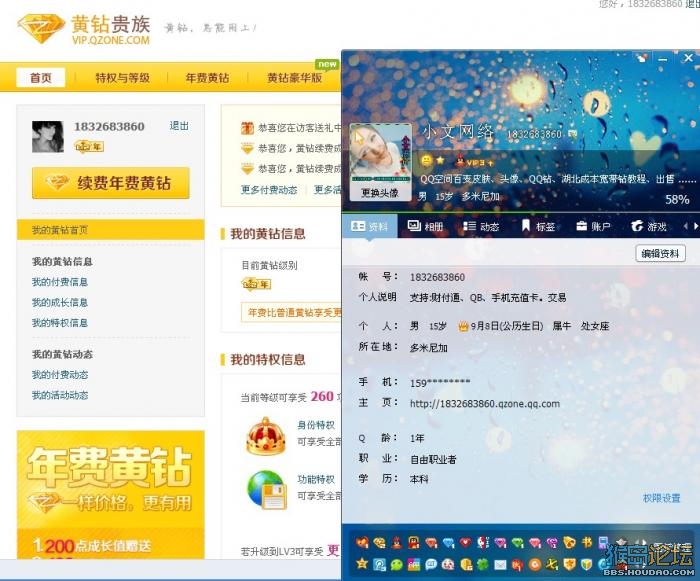The width and height of the screenshot is (700, 581).
Task: Select 黄钻豪华版 in the nav bar
Action: pyautogui.click(x=295, y=78)
